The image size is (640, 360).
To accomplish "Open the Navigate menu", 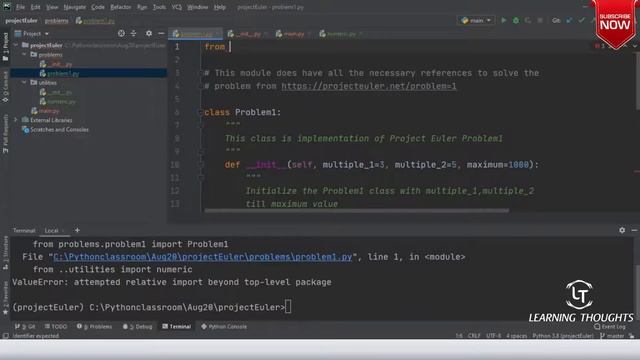I will 75,7.
